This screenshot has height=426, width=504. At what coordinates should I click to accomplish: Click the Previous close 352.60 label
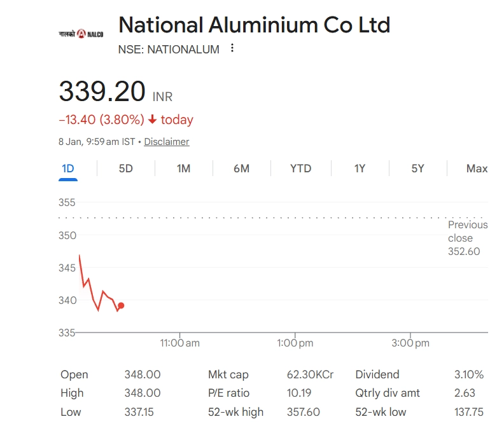click(x=467, y=238)
